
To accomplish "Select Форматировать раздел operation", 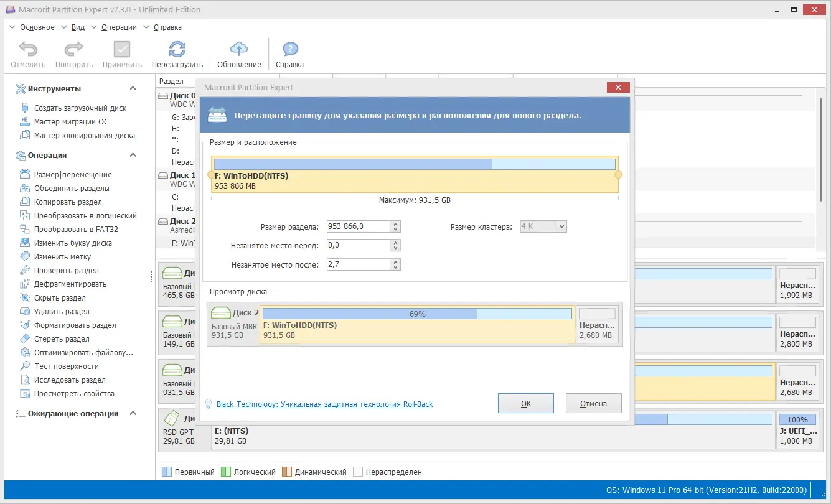I will coord(75,325).
